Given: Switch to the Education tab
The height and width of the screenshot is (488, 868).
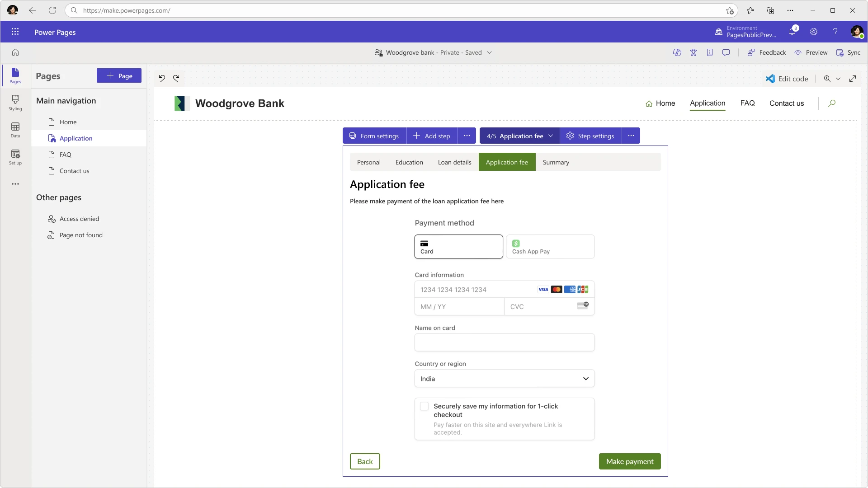Looking at the screenshot, I should click(409, 162).
